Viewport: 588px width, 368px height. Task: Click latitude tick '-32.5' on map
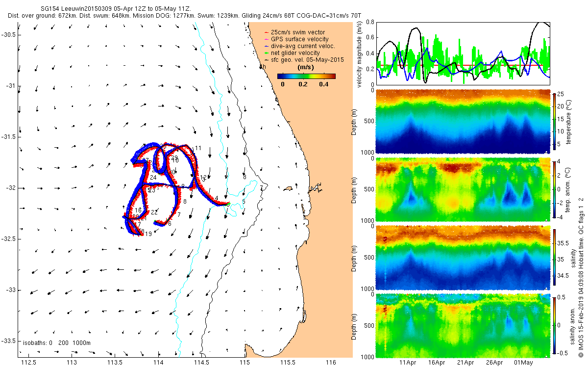click(x=7, y=239)
